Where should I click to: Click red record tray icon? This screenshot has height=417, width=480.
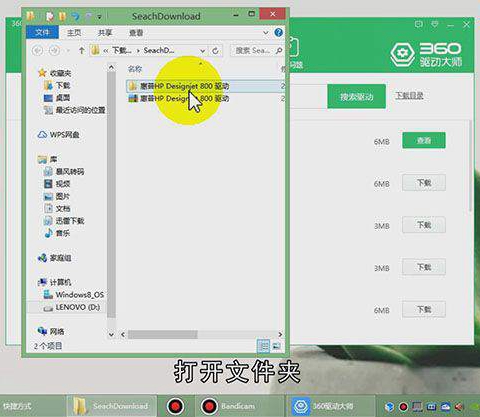coord(403,407)
